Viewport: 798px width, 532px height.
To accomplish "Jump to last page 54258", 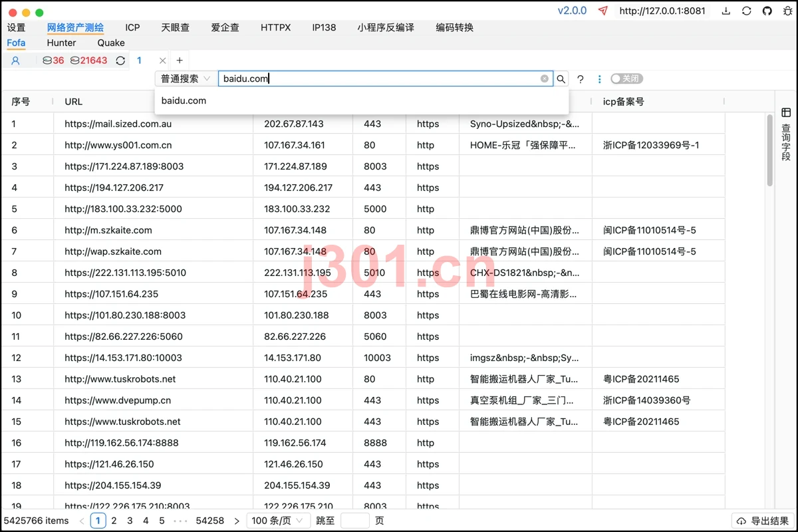I will pyautogui.click(x=210, y=521).
